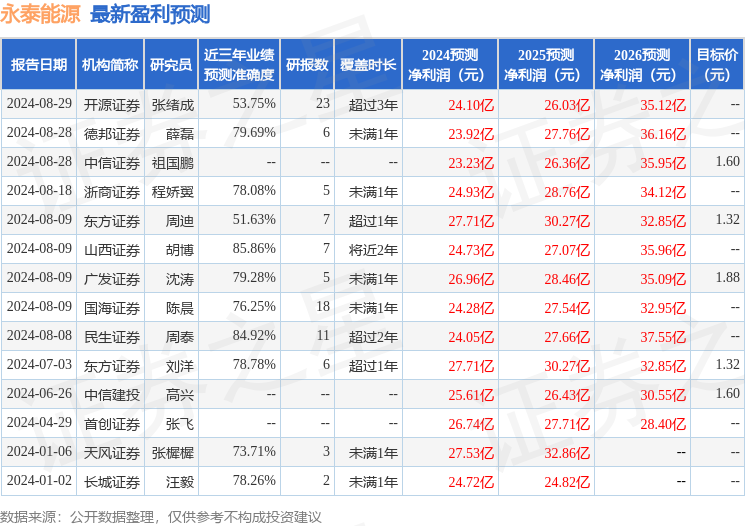Click the 最新盈利预测 heading

pos(150,14)
